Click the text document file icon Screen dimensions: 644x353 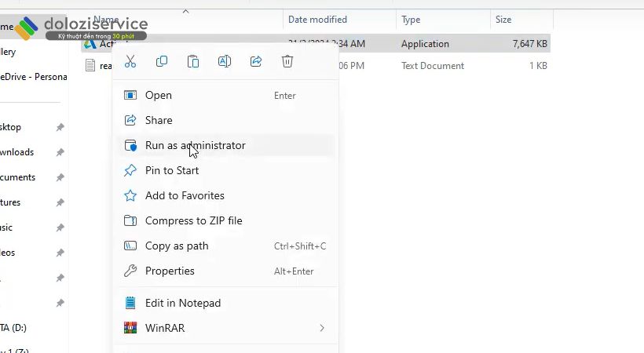(90, 65)
